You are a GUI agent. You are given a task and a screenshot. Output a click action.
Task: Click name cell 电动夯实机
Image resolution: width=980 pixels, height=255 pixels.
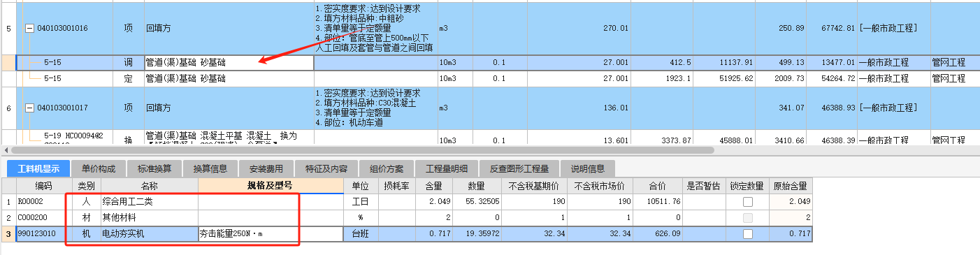149,234
